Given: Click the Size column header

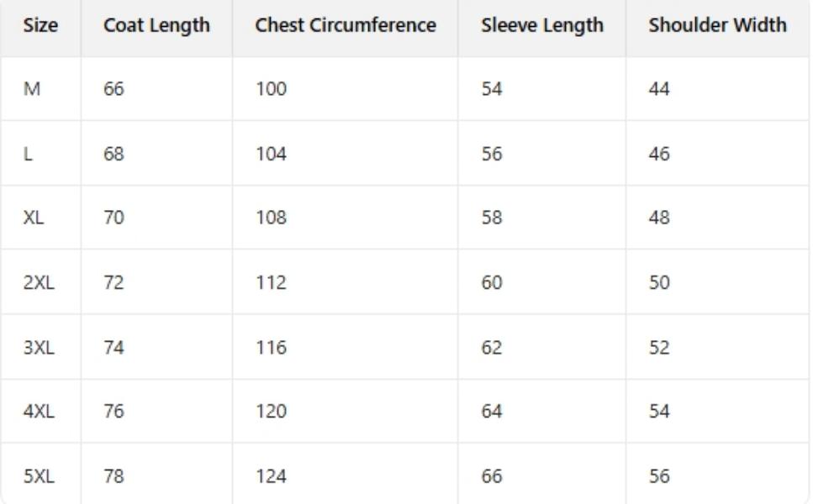Looking at the screenshot, I should pos(40,25).
